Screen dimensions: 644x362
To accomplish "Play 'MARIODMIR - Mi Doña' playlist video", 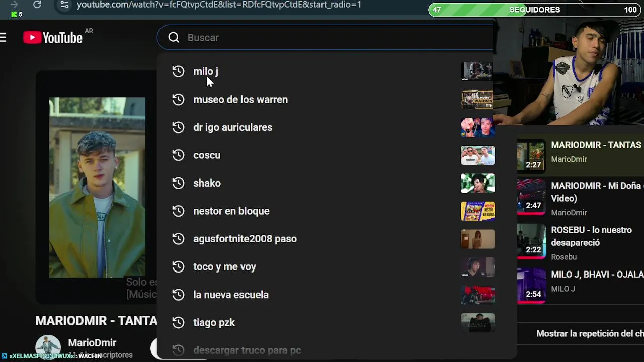I will click(x=597, y=192).
